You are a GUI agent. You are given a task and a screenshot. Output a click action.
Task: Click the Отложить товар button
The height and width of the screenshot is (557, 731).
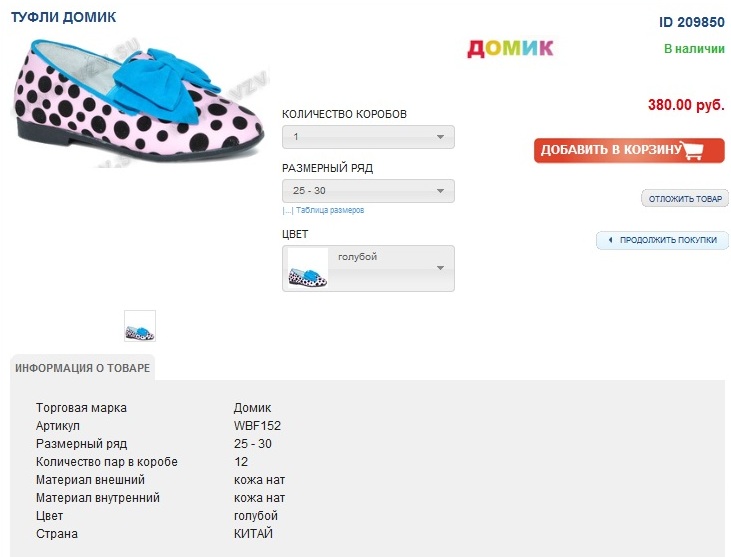(685, 199)
